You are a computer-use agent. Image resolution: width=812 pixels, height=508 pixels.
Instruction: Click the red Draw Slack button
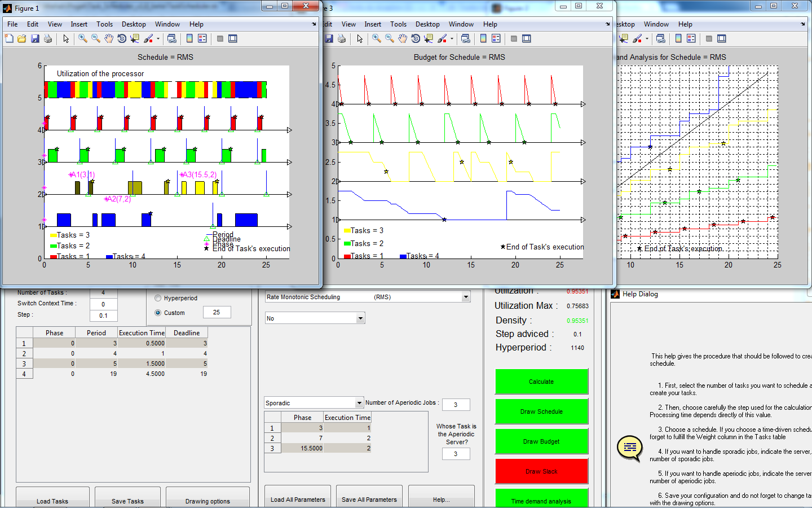click(541, 471)
